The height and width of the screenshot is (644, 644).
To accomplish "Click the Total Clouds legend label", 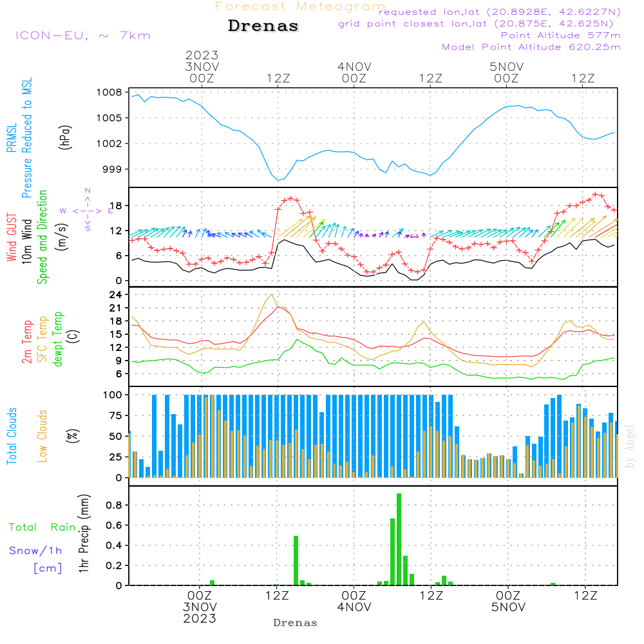I will 12,436.
